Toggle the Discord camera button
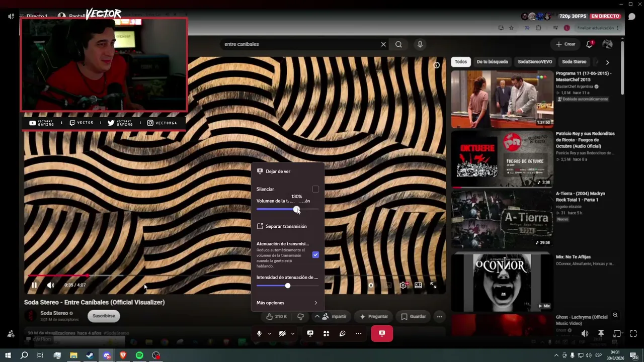Screen dimensions: 644x362 282,333
